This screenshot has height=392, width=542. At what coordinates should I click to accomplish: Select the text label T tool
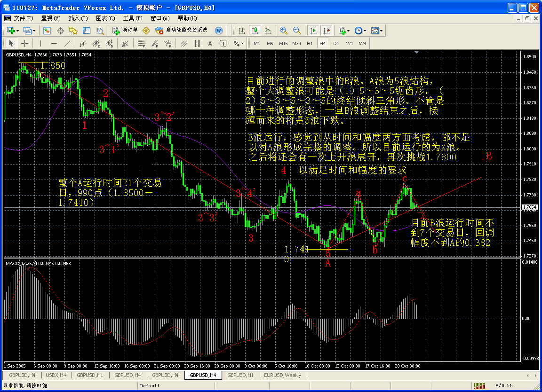(x=223, y=44)
